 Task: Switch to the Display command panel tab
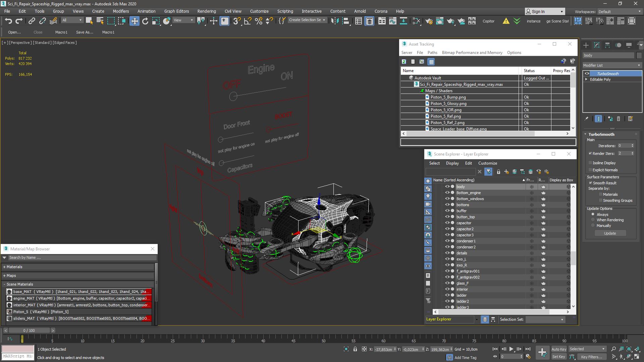pyautogui.click(x=629, y=45)
